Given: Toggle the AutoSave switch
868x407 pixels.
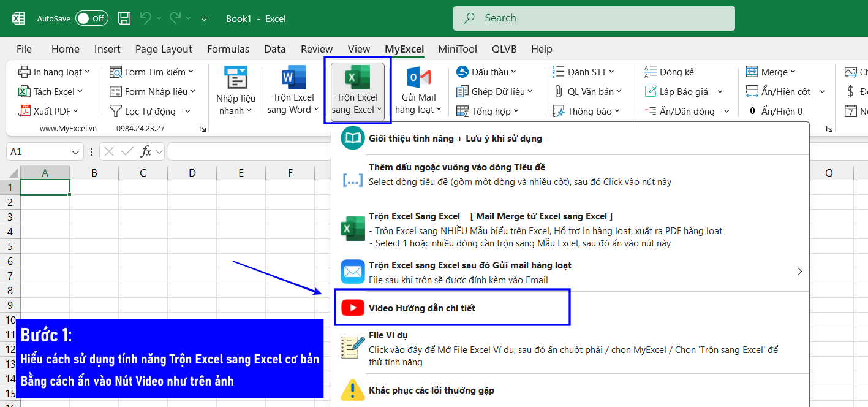Looking at the screenshot, I should [x=91, y=18].
